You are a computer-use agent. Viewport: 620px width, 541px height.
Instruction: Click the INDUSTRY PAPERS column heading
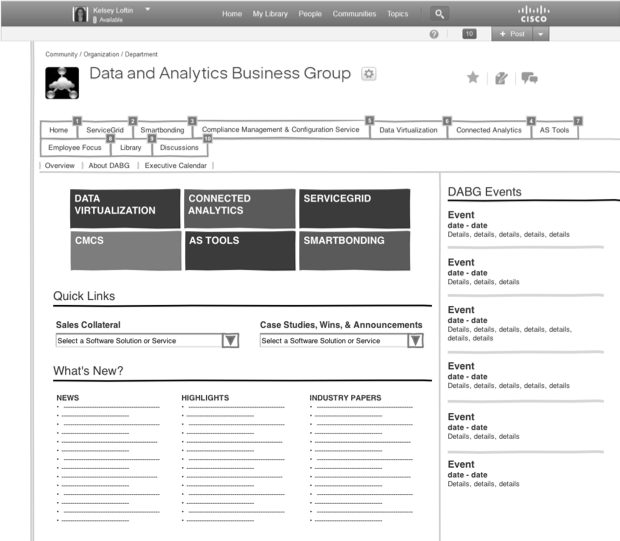(x=345, y=398)
